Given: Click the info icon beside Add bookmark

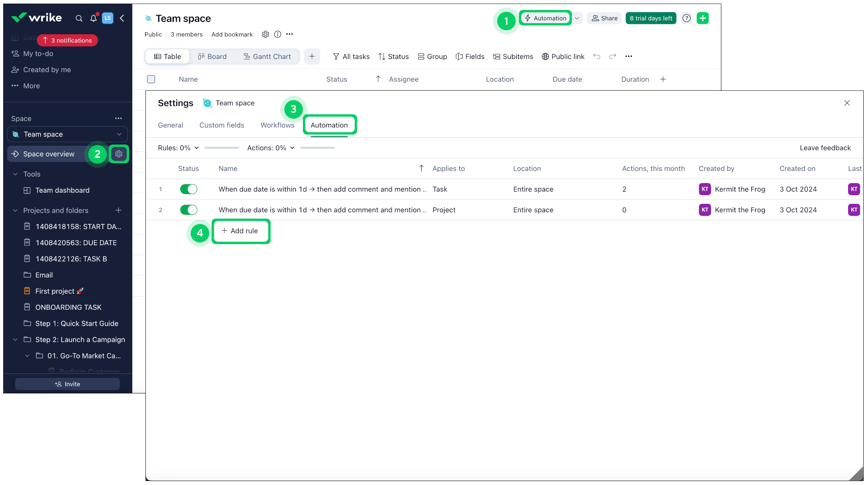Looking at the screenshot, I should [278, 34].
